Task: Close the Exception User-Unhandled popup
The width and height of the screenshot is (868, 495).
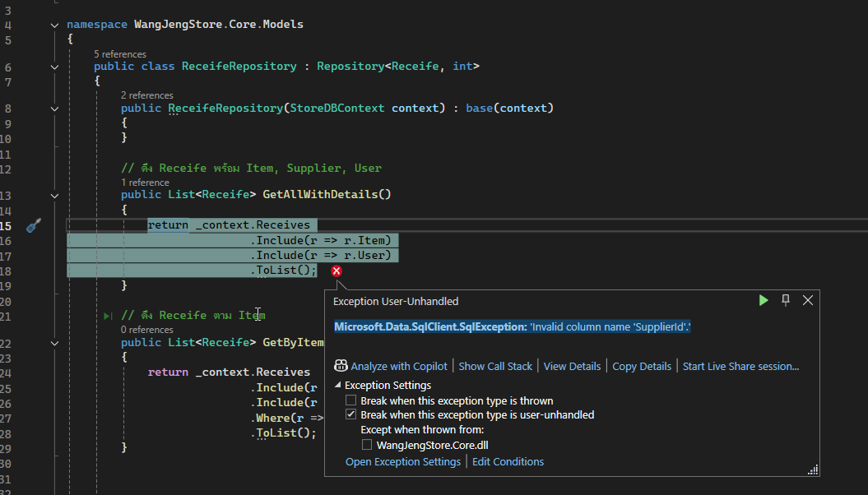Action: [808, 300]
